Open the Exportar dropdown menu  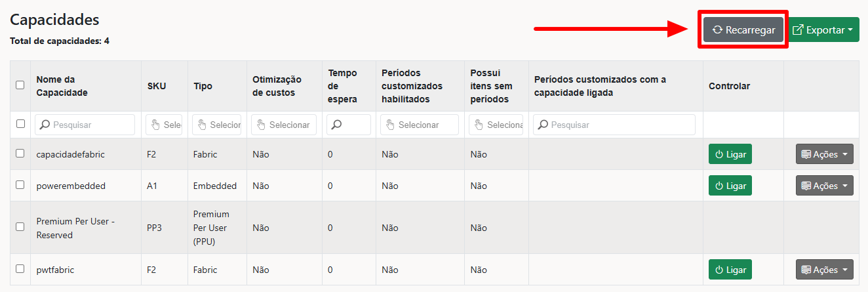(x=823, y=30)
